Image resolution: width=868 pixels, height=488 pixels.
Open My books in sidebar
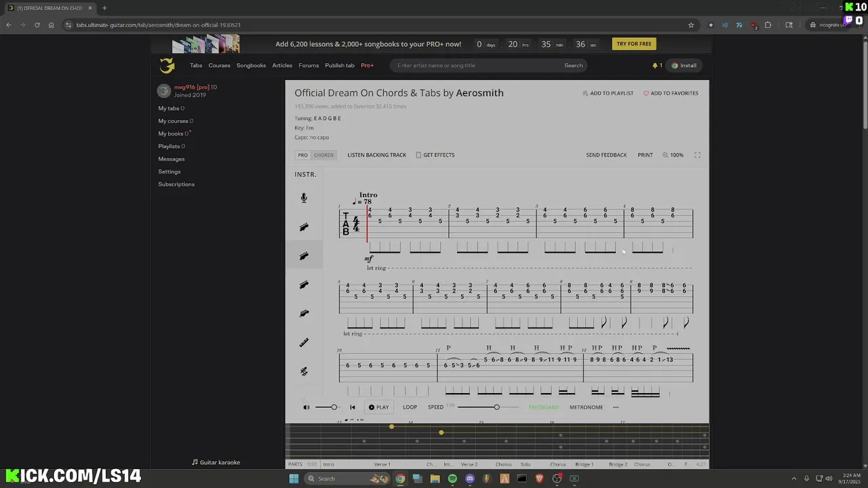(171, 134)
